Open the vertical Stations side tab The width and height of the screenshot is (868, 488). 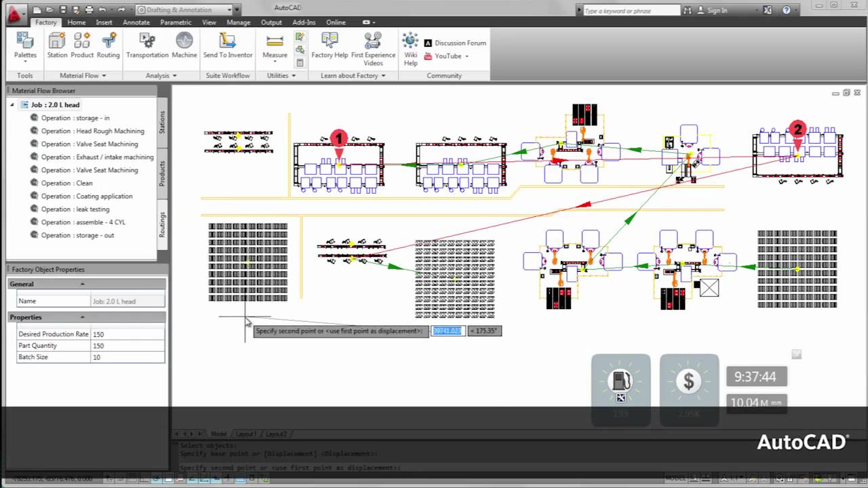click(x=162, y=122)
